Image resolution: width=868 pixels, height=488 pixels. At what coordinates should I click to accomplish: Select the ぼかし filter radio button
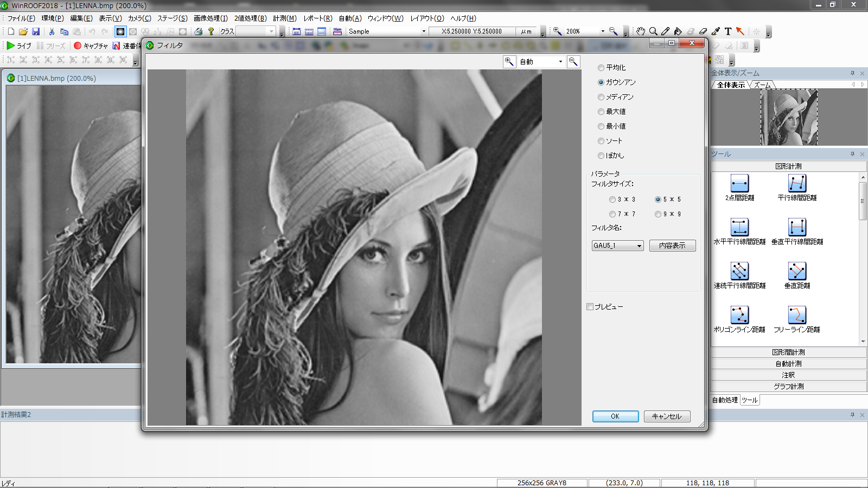[x=601, y=156]
